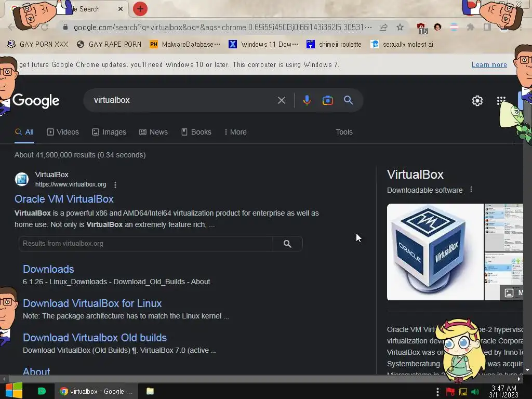This screenshot has height=399, width=532.
Task: Open the green app in the taskbar
Action: [42, 391]
